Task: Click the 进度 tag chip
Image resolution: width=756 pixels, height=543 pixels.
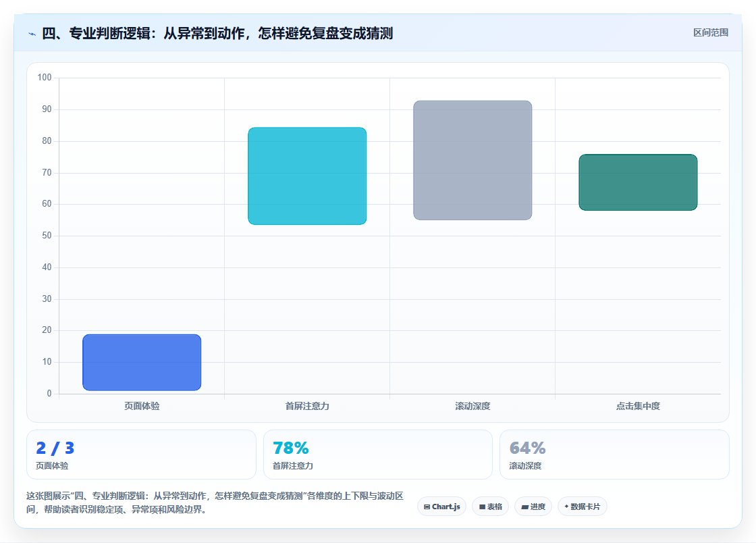Action: click(x=533, y=507)
